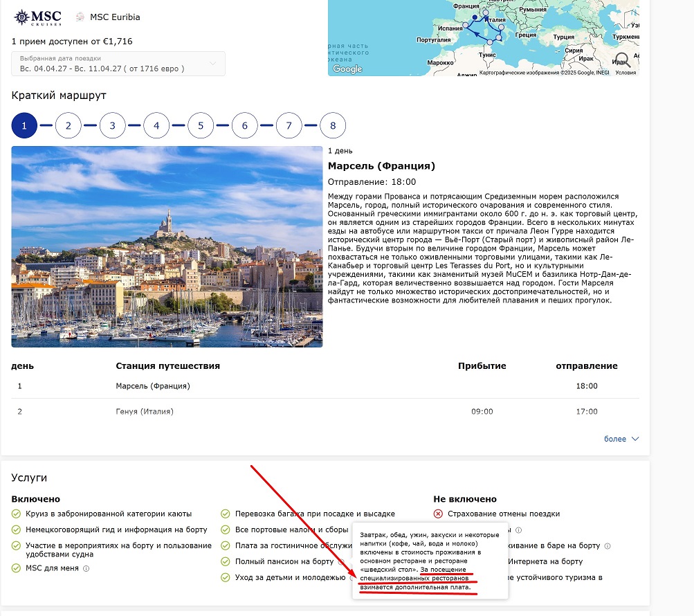Click the Станция путешествия column header
694x616 pixels.
pyautogui.click(x=167, y=365)
